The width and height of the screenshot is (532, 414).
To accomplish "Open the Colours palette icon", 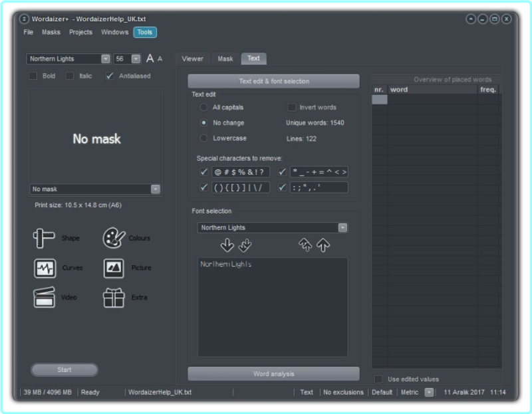I will [114, 238].
